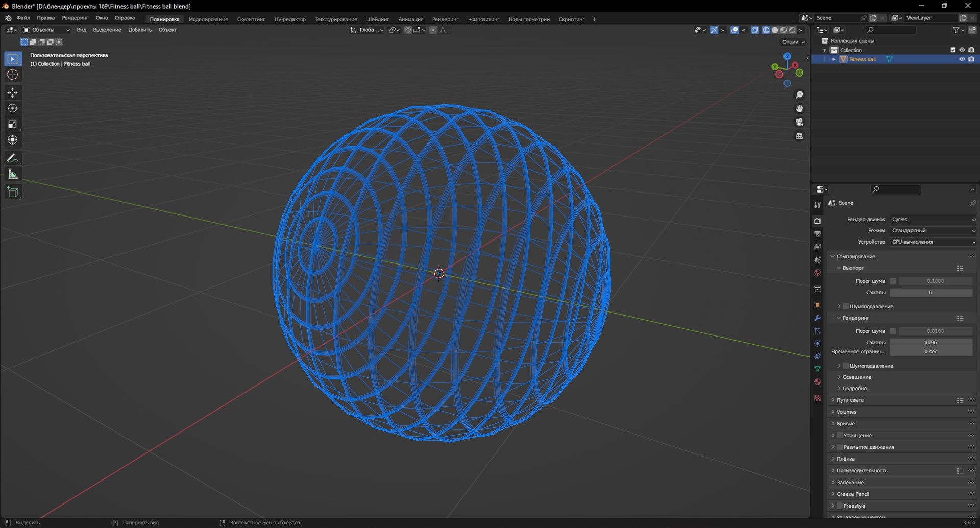Switch to solid viewport shading
This screenshot has height=528, width=980.
click(x=775, y=30)
